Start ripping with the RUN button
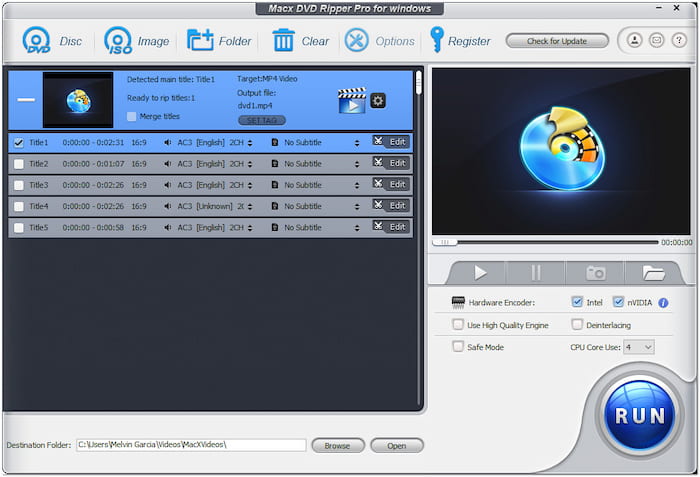Screen dimensions: 700x477 point(639,414)
